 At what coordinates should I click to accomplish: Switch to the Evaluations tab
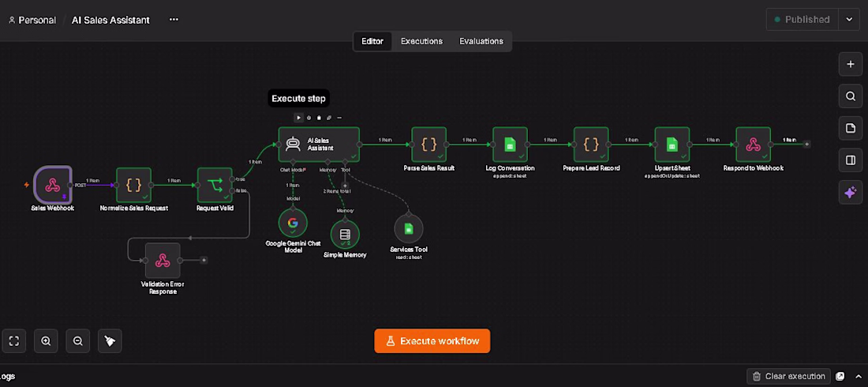(x=481, y=41)
